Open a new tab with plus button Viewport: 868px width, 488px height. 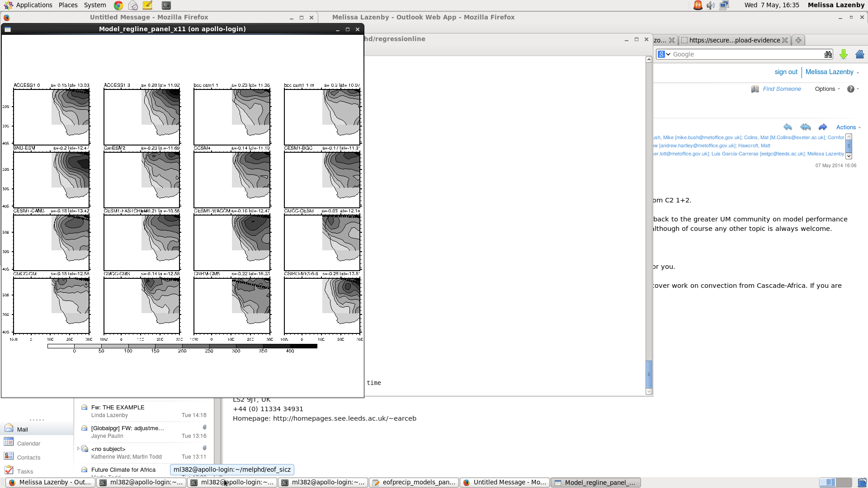tap(798, 40)
